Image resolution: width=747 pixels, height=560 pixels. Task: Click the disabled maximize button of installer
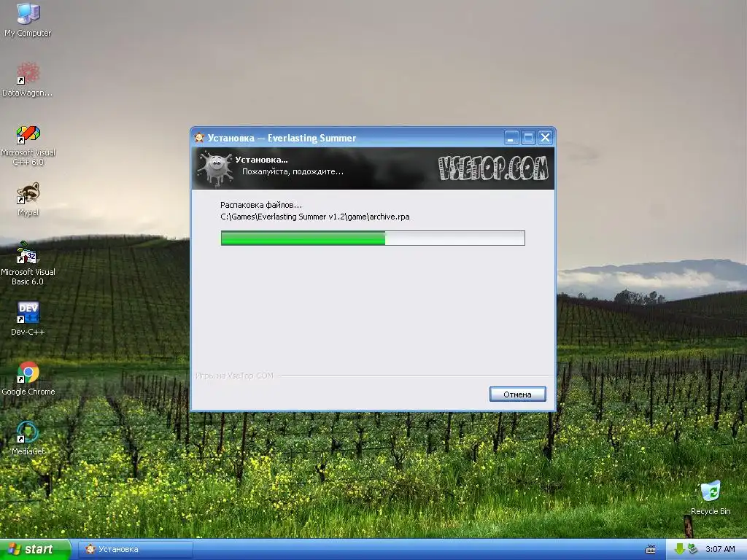pos(528,138)
